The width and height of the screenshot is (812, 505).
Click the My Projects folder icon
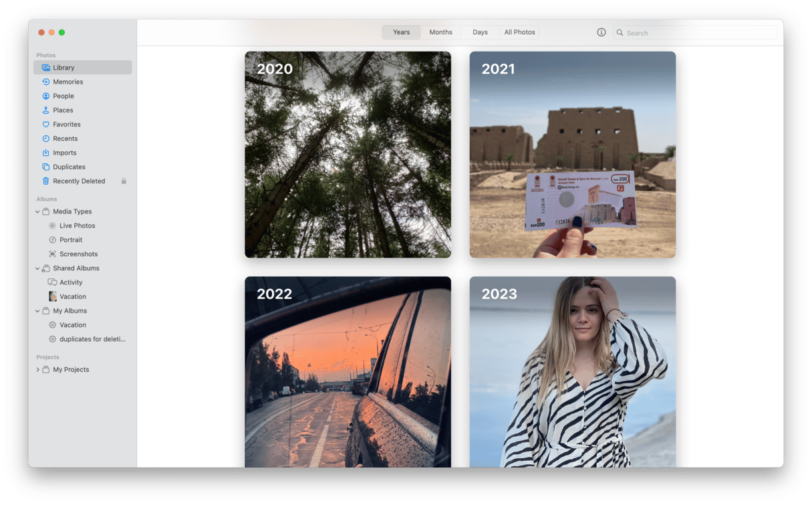[45, 370]
